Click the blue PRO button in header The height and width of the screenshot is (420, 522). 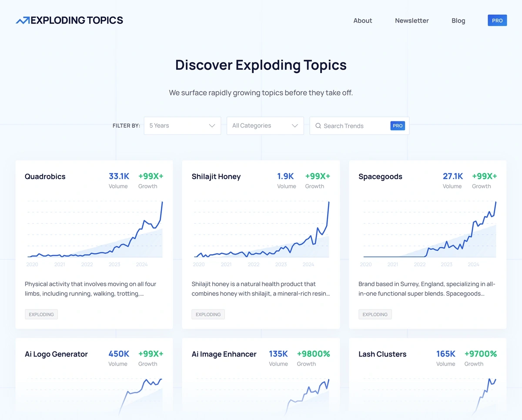tap(497, 20)
